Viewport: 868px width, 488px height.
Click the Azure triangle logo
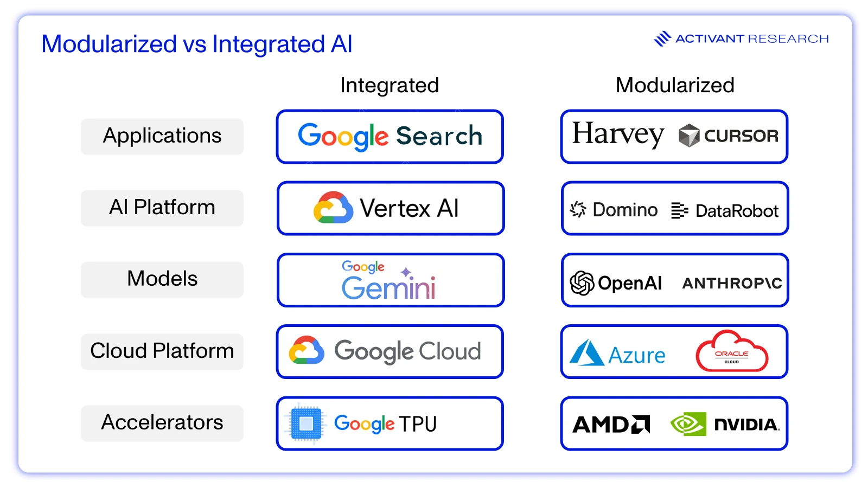[586, 352]
